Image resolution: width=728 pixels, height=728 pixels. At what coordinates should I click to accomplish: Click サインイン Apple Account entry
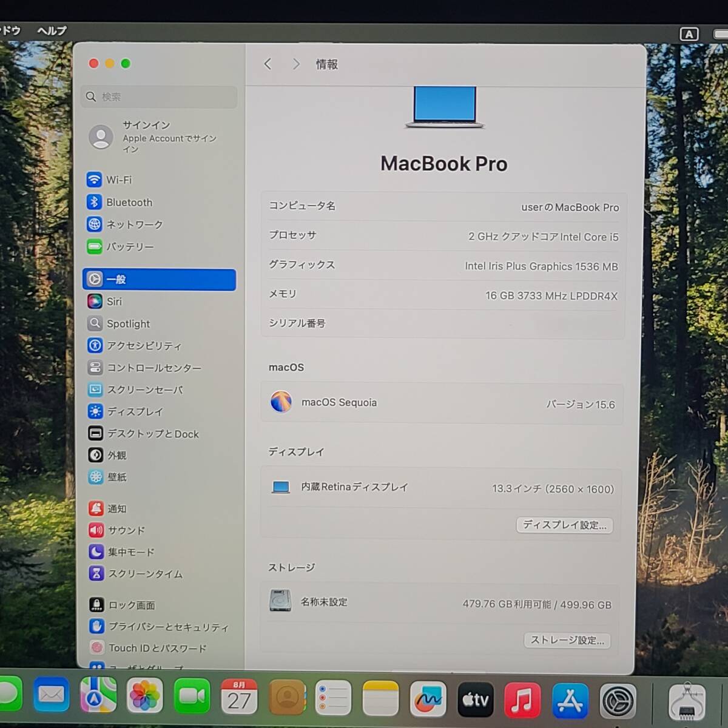click(x=159, y=136)
